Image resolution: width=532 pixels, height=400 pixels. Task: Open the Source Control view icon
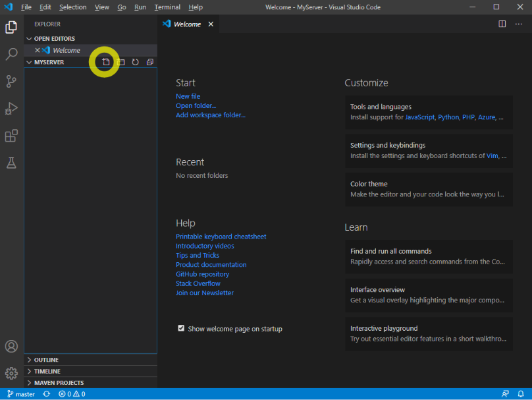[x=11, y=81]
